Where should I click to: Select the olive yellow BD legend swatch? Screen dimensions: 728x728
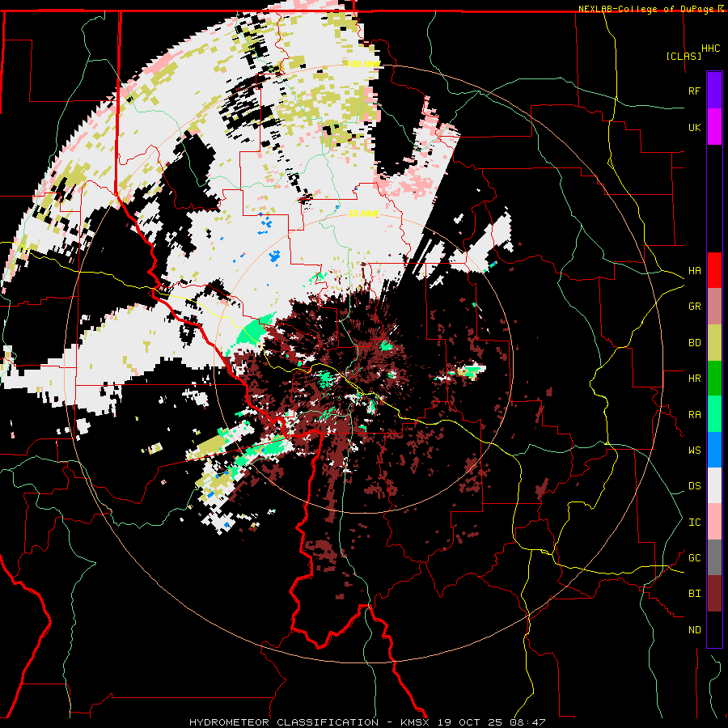pos(714,343)
